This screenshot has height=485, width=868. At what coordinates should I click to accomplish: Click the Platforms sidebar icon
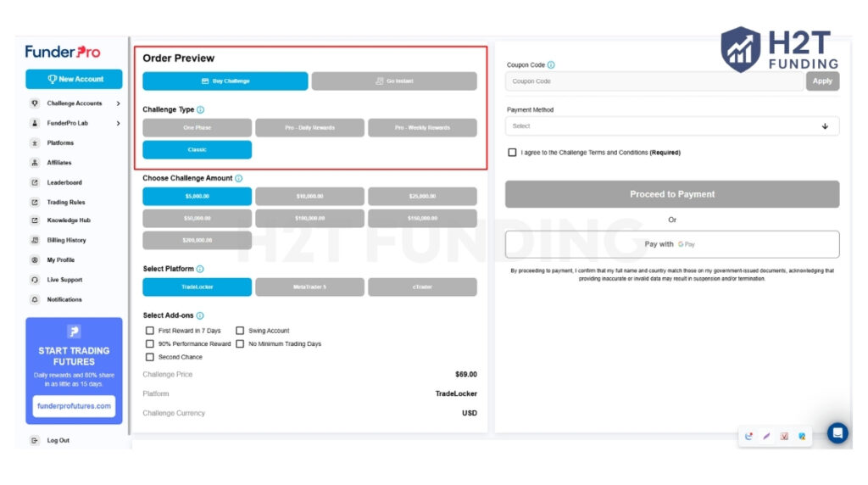35,142
